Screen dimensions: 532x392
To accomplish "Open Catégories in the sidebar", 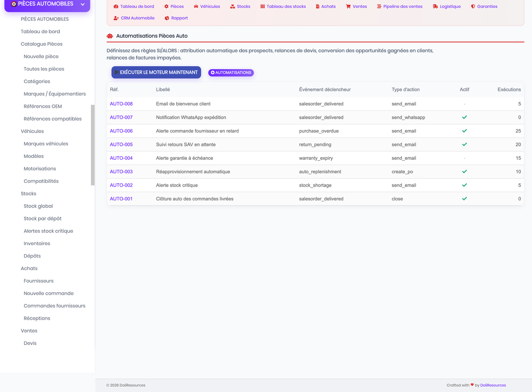I will click(x=37, y=81).
